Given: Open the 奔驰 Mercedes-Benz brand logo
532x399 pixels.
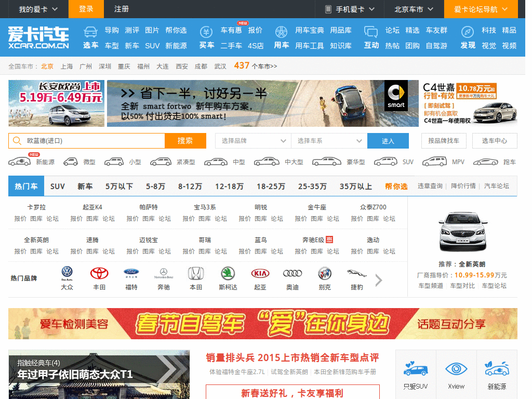Looking at the screenshot, I should pos(164,273).
